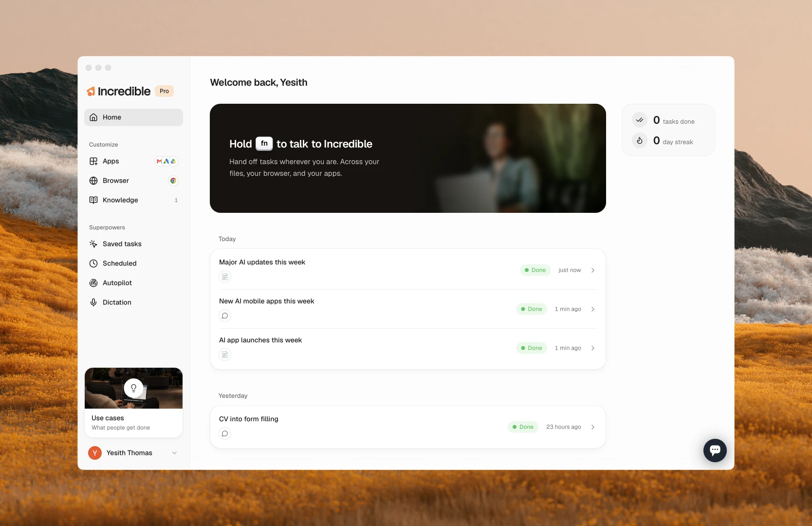Open AI app launches chevron arrow

tap(593, 348)
